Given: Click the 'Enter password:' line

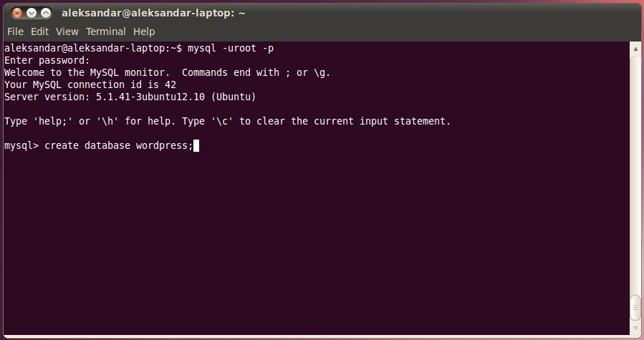Looking at the screenshot, I should coord(47,60).
